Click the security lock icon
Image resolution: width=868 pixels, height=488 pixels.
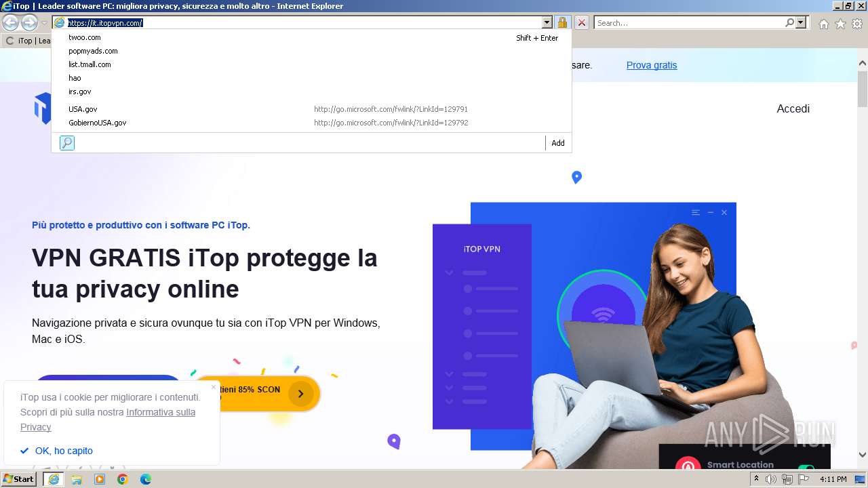(562, 23)
